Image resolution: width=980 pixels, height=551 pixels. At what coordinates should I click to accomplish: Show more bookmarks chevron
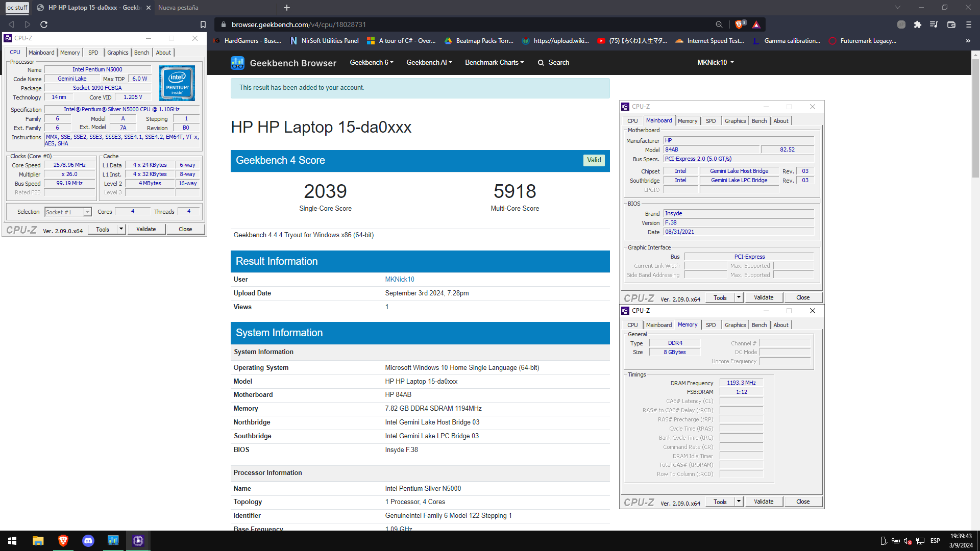point(968,41)
